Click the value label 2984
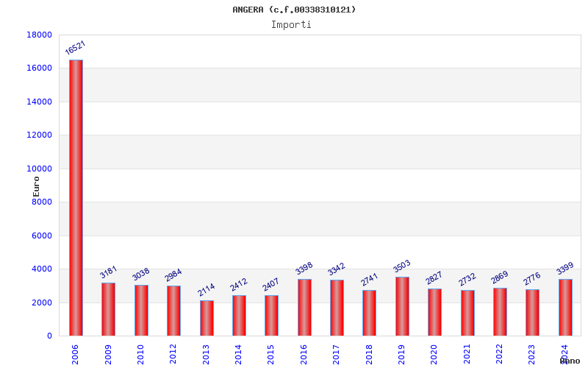This screenshot has width=588, height=368. point(173,275)
